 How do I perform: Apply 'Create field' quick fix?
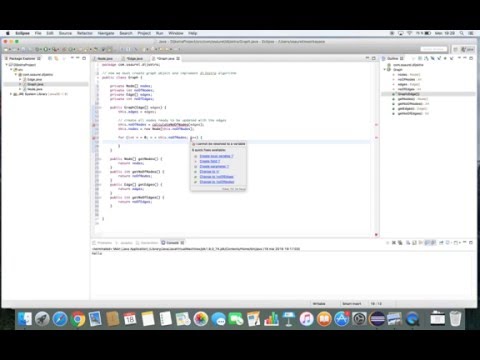pyautogui.click(x=210, y=161)
